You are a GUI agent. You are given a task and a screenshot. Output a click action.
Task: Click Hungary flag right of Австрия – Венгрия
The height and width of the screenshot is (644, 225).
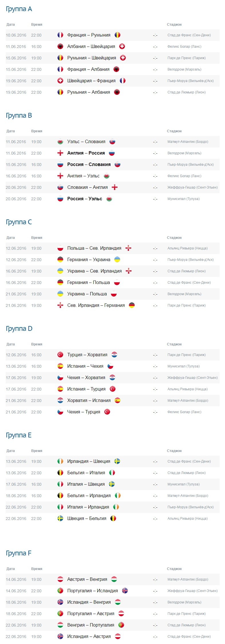(x=114, y=579)
